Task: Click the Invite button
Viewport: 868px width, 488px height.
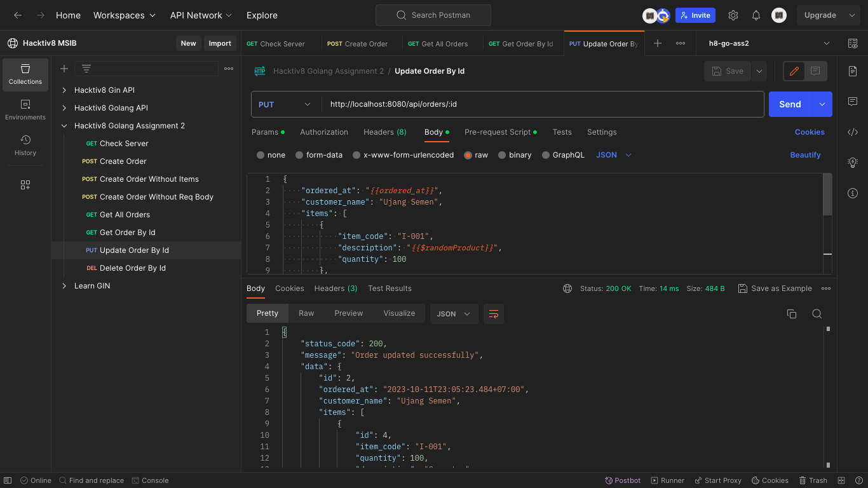Action: pos(695,15)
